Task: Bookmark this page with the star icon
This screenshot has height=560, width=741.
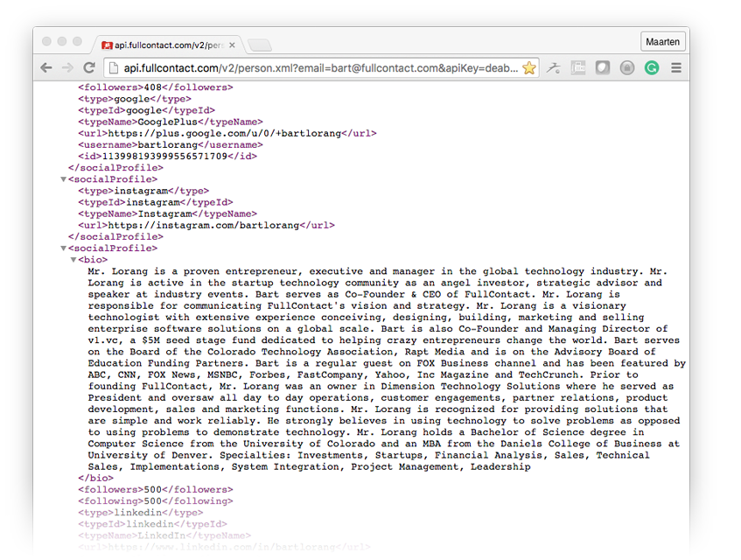Action: coord(529,68)
